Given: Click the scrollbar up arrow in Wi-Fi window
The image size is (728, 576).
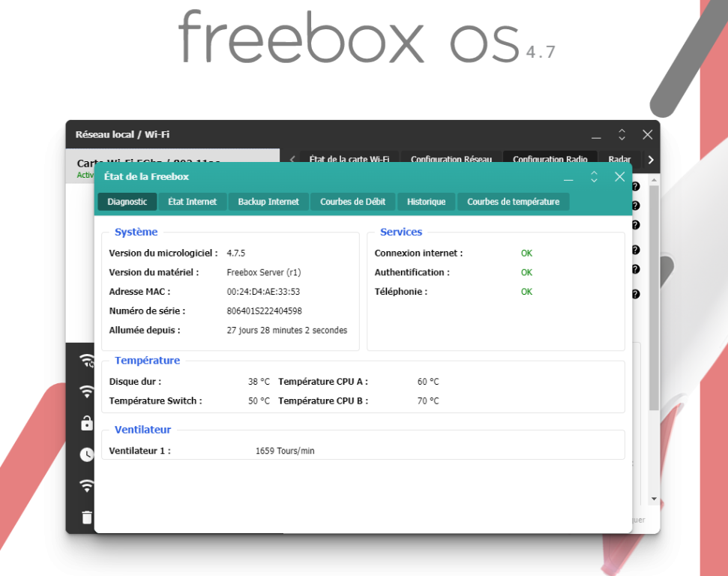Looking at the screenshot, I should tap(654, 180).
